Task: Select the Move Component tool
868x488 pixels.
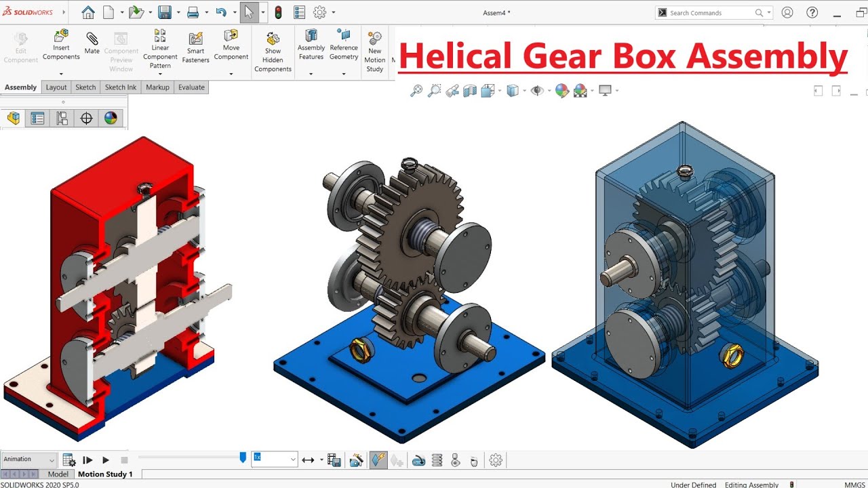Action: pos(231,45)
